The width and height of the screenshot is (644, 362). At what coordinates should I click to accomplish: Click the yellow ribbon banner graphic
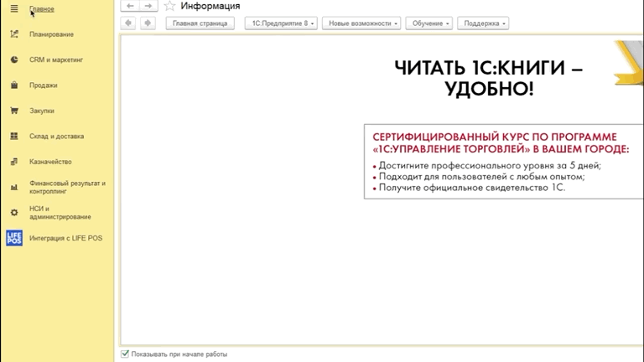tap(628, 63)
